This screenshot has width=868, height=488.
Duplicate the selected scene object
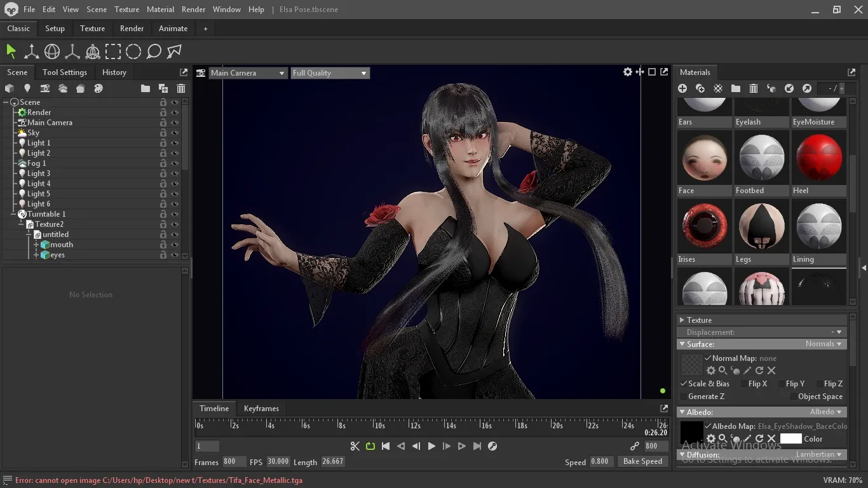(x=163, y=88)
